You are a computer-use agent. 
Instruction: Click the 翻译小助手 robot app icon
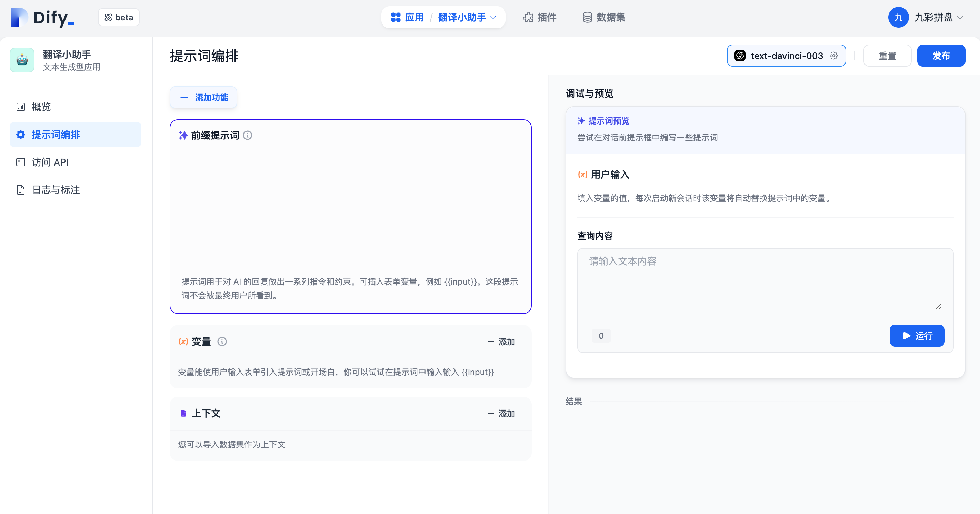22,60
